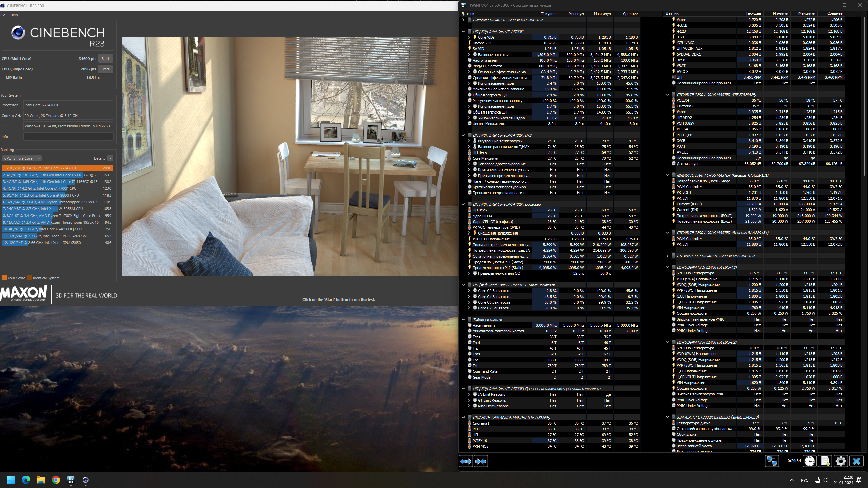
Task: Click the Info input field
Action: (x=68, y=137)
